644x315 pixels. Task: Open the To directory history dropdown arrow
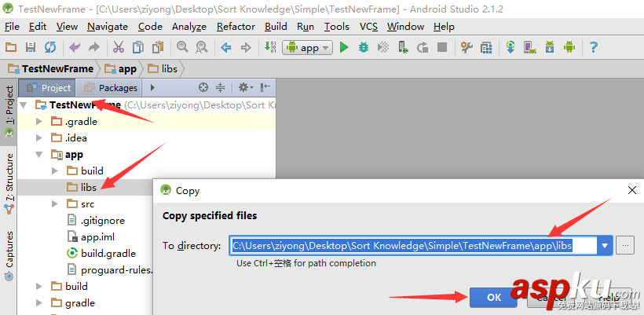coord(605,246)
